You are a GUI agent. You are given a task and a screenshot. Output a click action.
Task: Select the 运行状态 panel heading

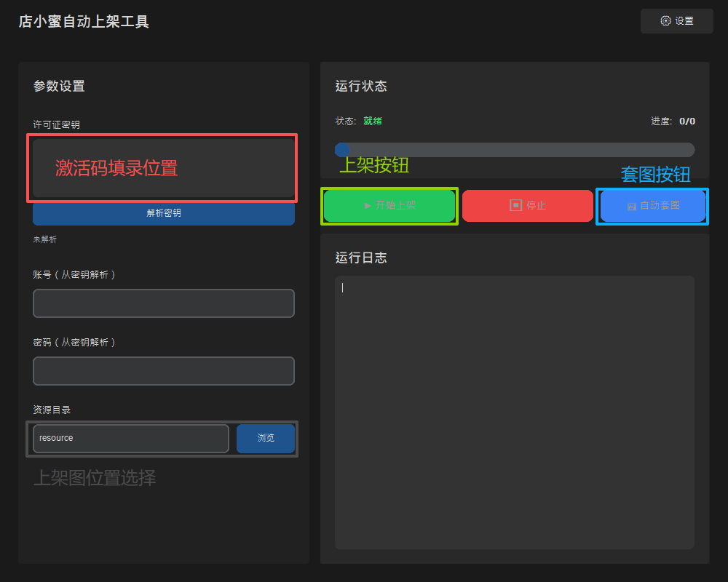point(361,87)
